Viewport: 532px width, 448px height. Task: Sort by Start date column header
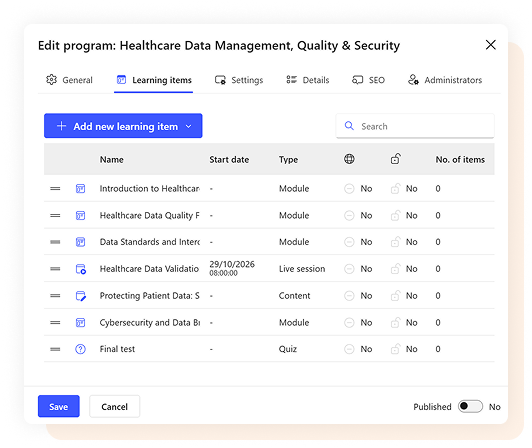pos(229,160)
